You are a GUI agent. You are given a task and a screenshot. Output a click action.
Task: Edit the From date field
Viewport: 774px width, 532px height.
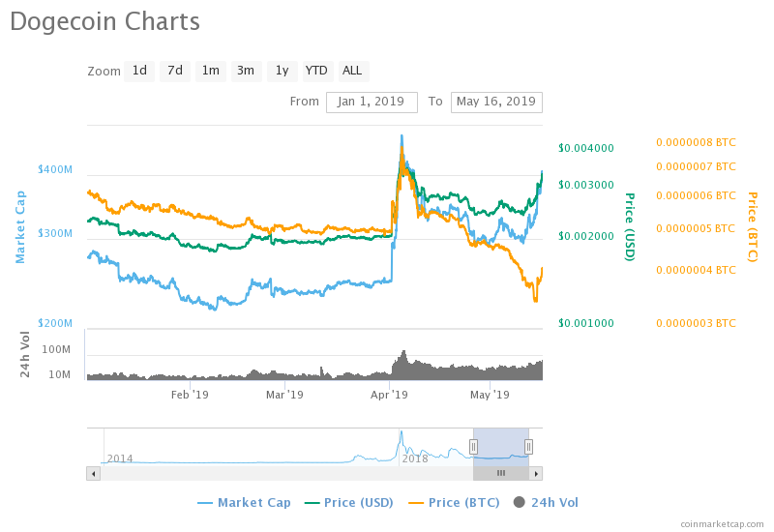372,103
